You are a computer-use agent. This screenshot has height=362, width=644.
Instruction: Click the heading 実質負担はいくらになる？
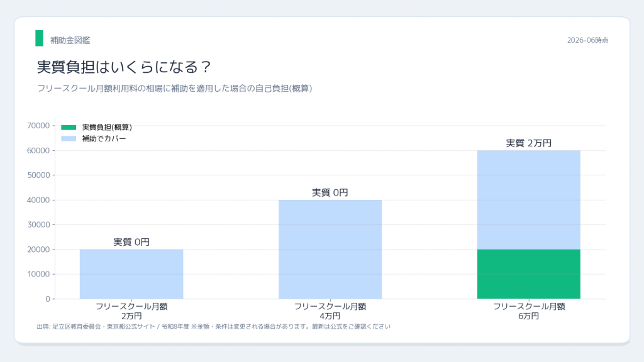click(124, 67)
